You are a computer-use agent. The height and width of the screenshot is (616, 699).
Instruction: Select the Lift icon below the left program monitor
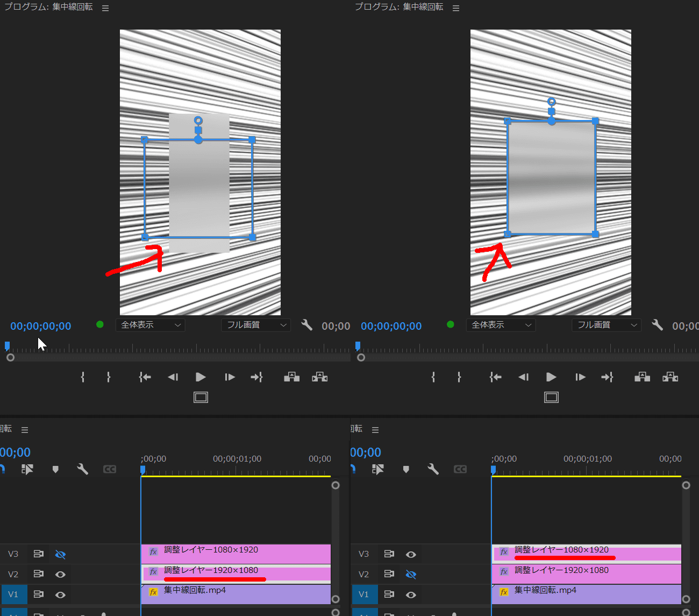coord(291,377)
